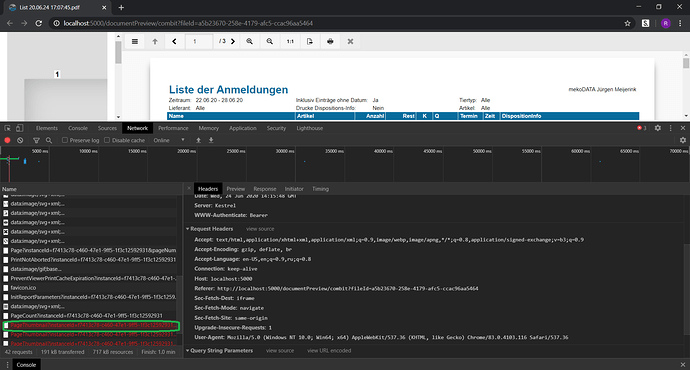Click the page number input field
Viewport: 690px width, 370px height.
pyautogui.click(x=199, y=41)
